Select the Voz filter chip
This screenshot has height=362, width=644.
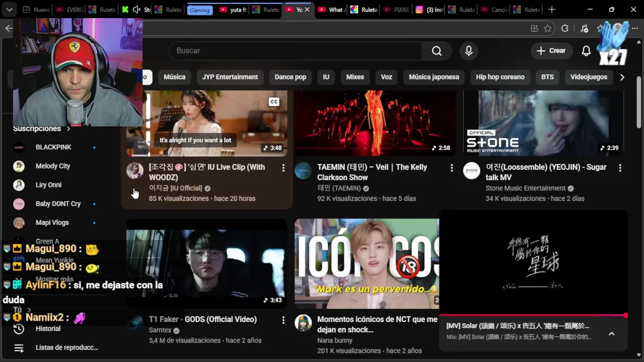click(386, 77)
